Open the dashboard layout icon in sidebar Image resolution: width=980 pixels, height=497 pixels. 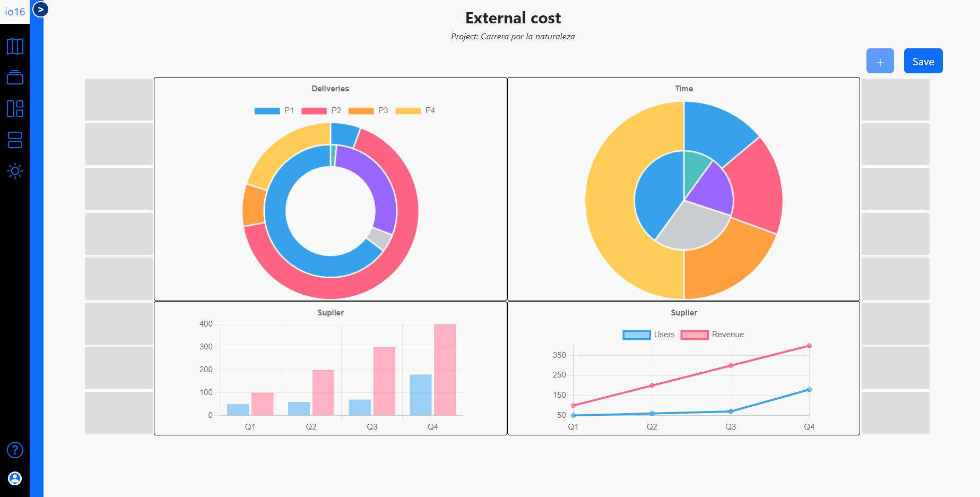click(x=15, y=109)
